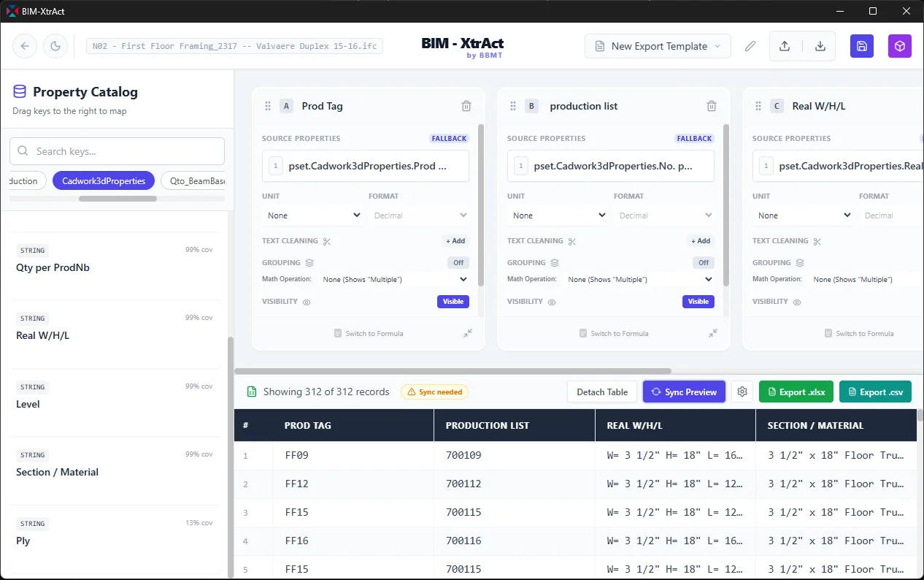Collapse the Prod Tag card using arrows icon

point(468,333)
